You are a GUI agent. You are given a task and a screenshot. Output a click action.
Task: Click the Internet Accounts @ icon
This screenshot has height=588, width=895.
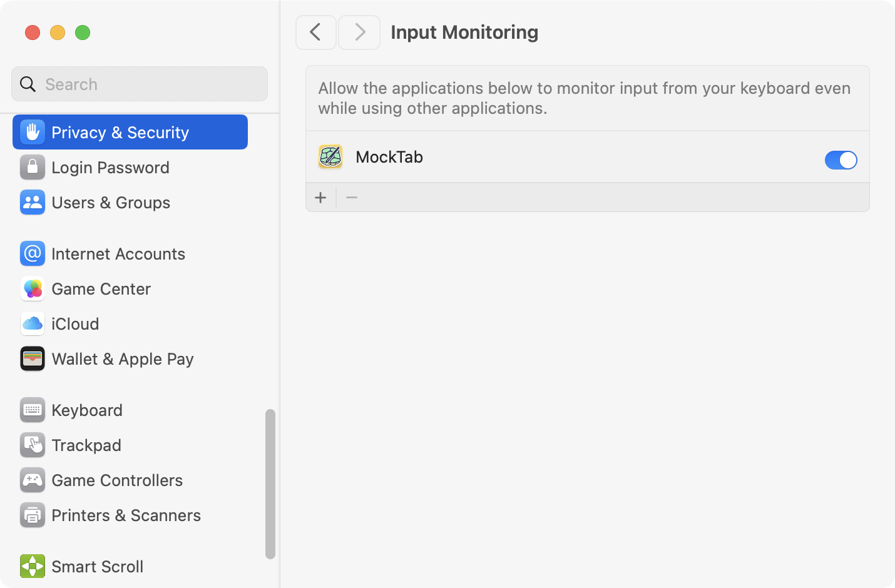click(33, 253)
